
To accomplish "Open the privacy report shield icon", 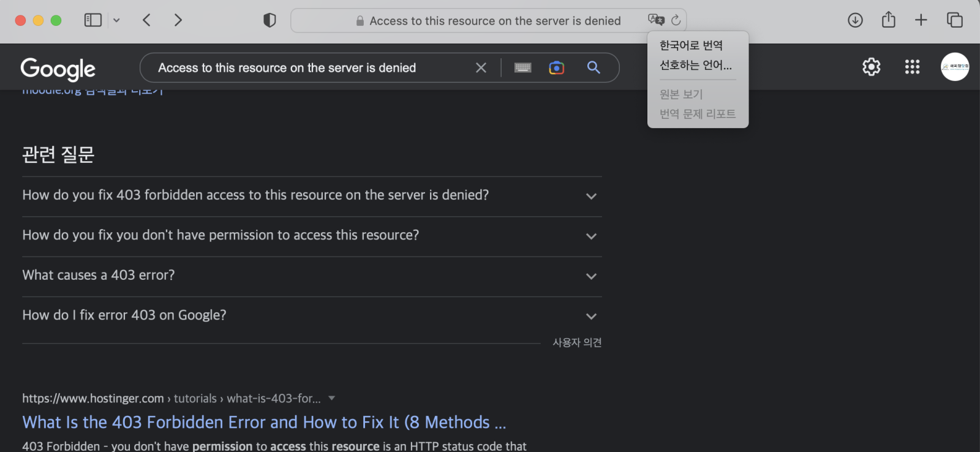I will click(x=269, y=20).
